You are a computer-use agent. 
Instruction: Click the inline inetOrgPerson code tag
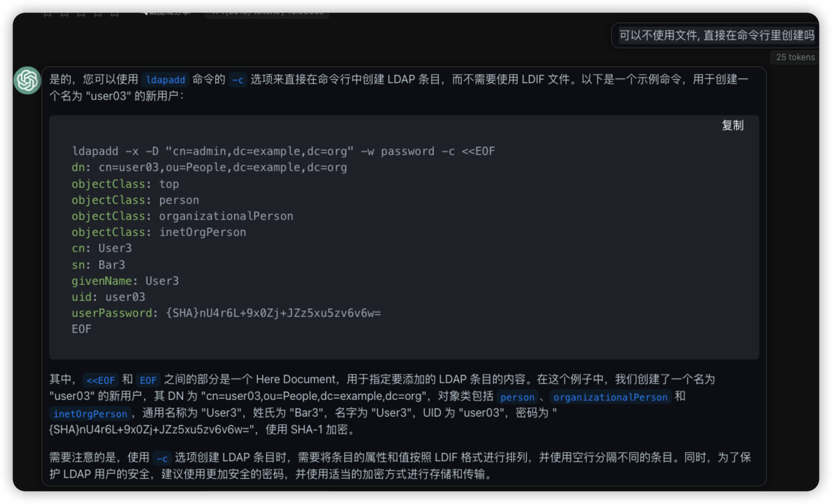click(90, 414)
